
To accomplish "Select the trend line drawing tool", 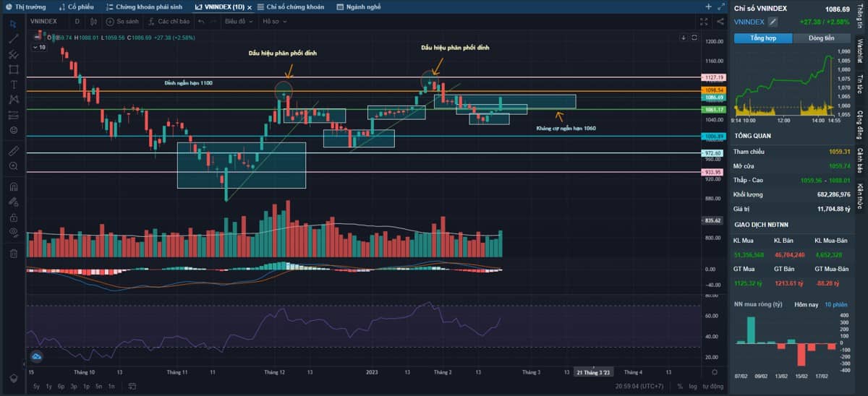I will 13,38.
